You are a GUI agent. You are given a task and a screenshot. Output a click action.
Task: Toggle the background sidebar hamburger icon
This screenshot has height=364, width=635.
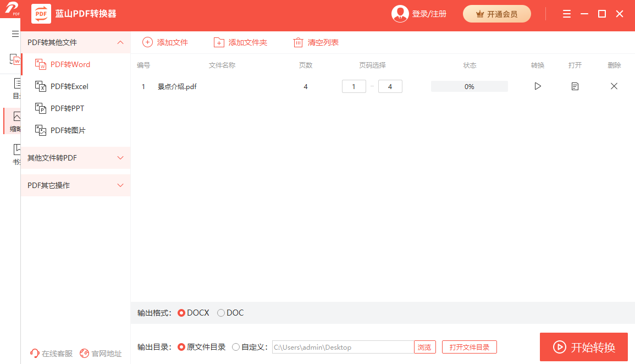click(15, 34)
